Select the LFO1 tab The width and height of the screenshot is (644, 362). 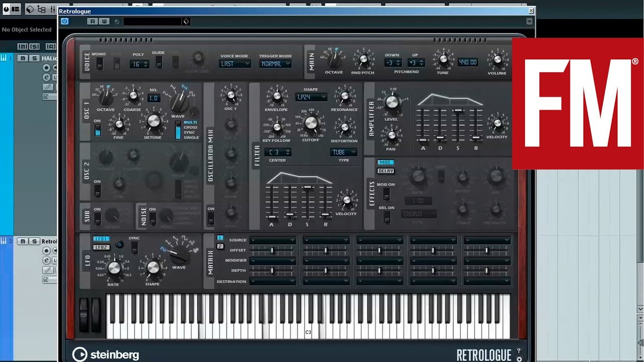pyautogui.click(x=101, y=239)
